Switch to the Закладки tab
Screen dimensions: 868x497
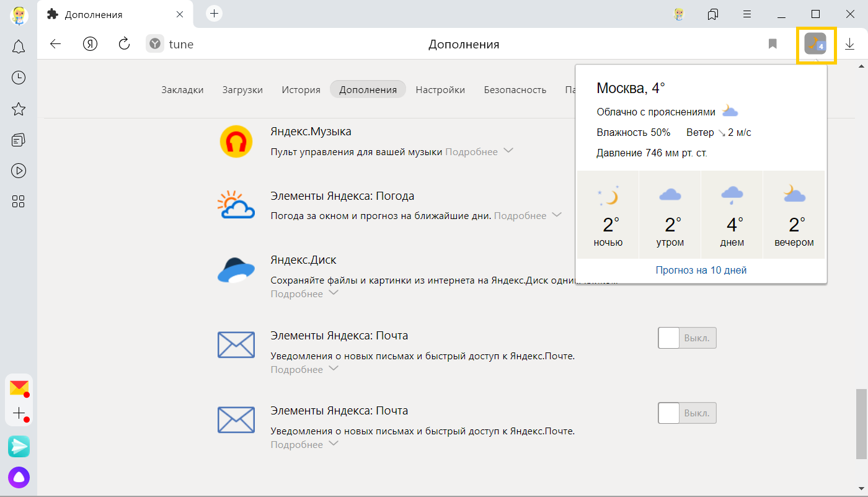click(x=182, y=89)
